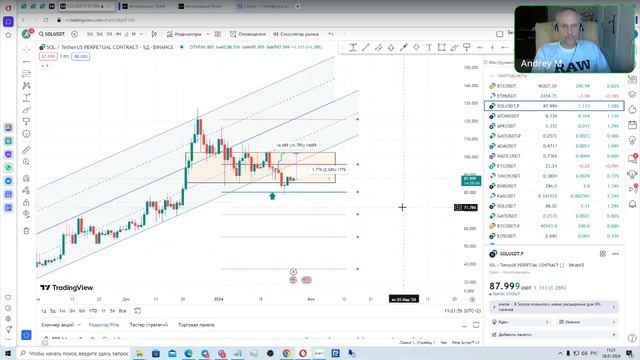
Task: Open the go-to-date calendar icon
Action: [138, 311]
